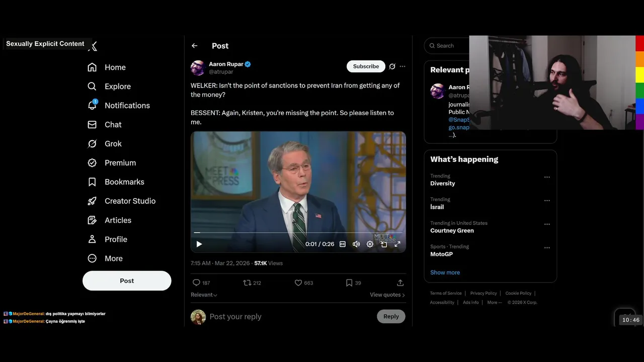This screenshot has height=362, width=644.
Task: Click the Articles sidebar icon
Action: (x=92, y=220)
